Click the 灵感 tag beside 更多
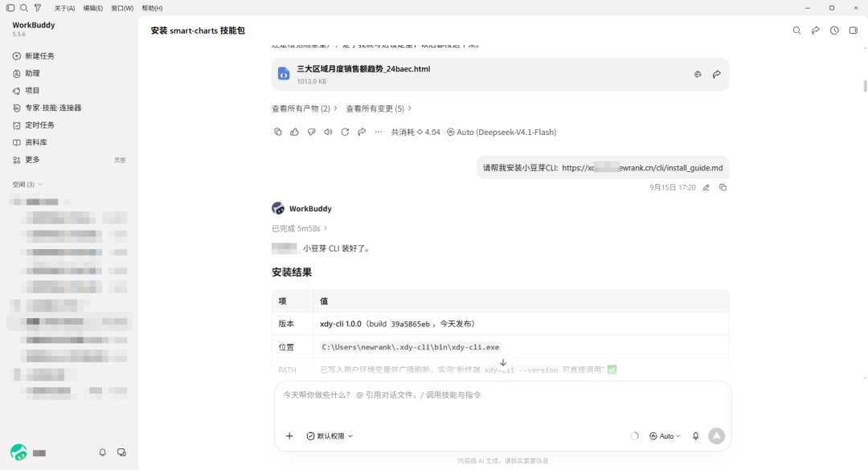The width and height of the screenshot is (868, 470). pyautogui.click(x=120, y=160)
